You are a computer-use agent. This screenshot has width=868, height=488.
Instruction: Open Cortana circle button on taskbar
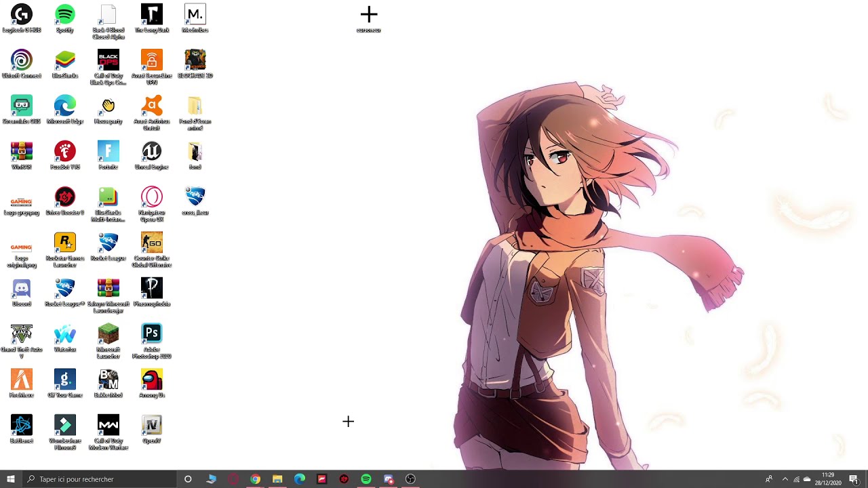click(x=188, y=479)
